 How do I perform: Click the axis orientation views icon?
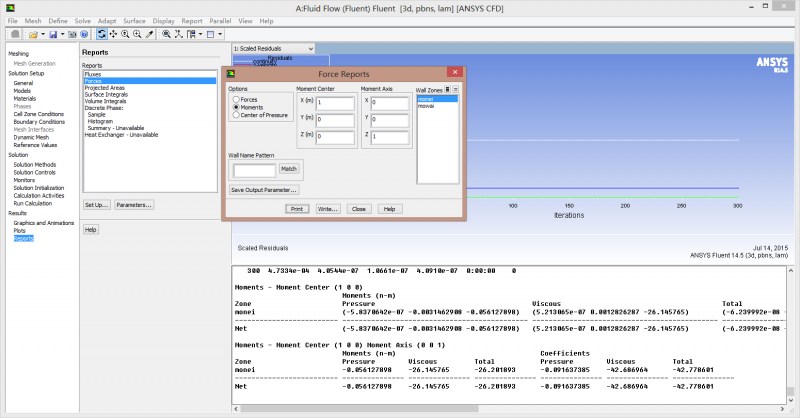click(179, 34)
